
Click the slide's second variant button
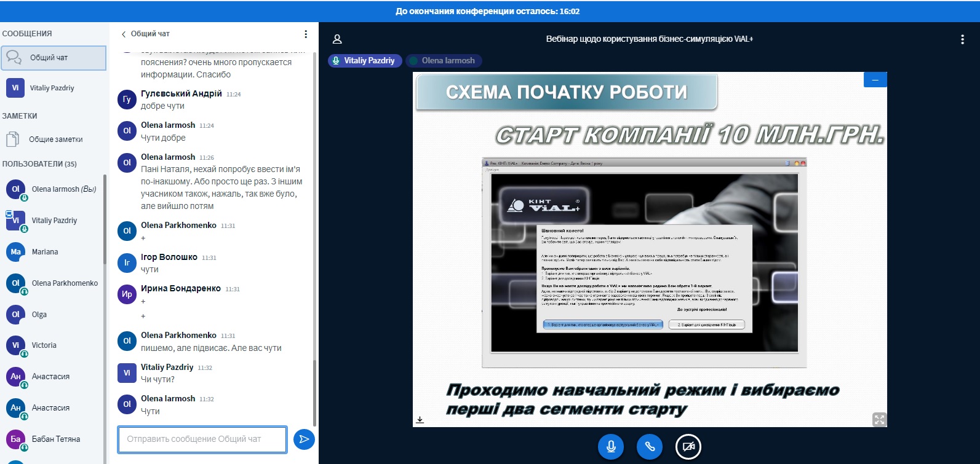coord(706,324)
